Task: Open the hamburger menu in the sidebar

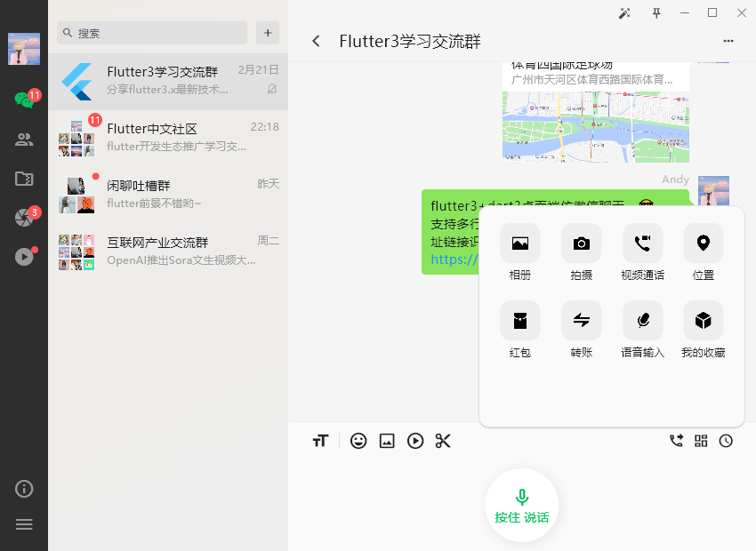Action: tap(24, 524)
